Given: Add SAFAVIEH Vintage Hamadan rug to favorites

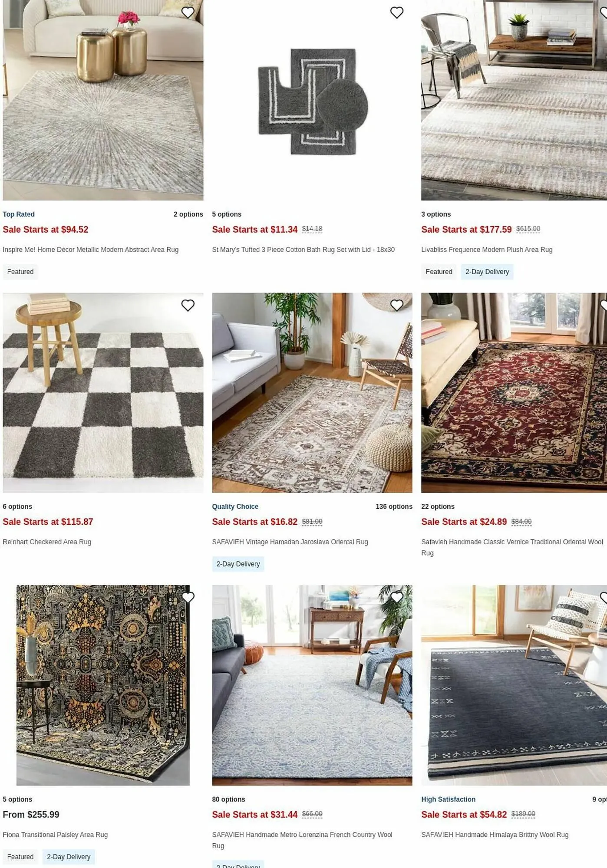Looking at the screenshot, I should 397,305.
